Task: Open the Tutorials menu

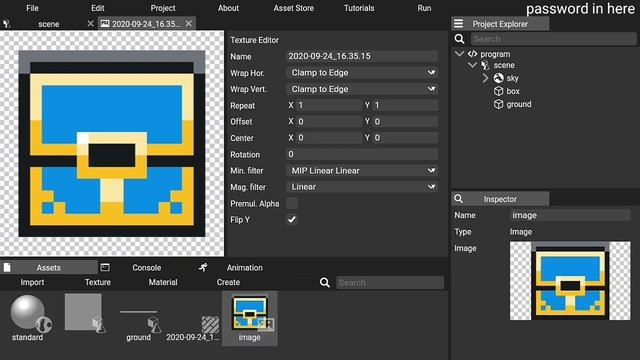Action: 359,8
